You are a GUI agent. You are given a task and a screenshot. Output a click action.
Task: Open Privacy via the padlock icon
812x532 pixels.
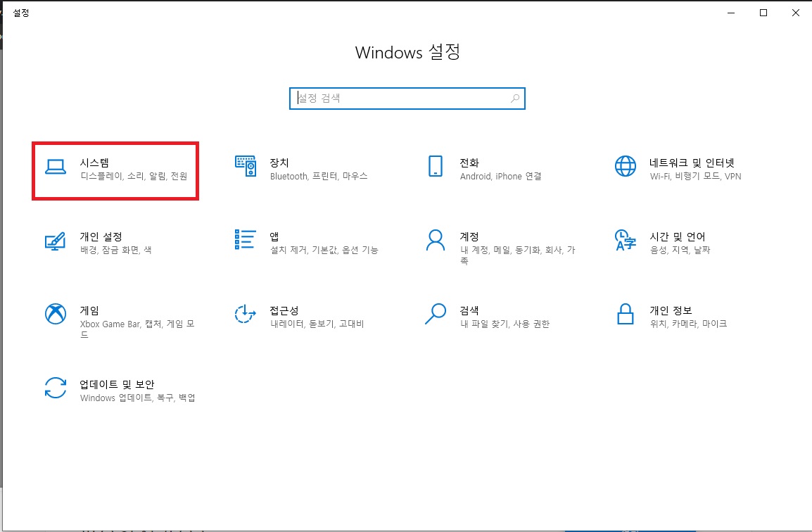[625, 314]
